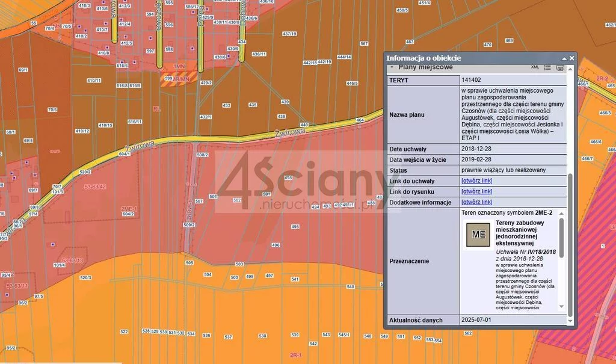This screenshot has height=364, width=616.
Task: Open the Dodatkowe informacje link
Action: click(476, 203)
